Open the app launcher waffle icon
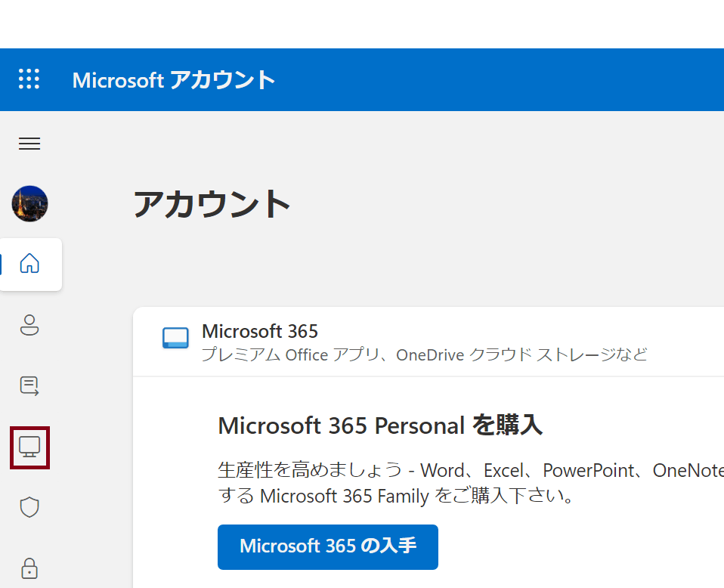Image resolution: width=724 pixels, height=588 pixels. [x=29, y=79]
